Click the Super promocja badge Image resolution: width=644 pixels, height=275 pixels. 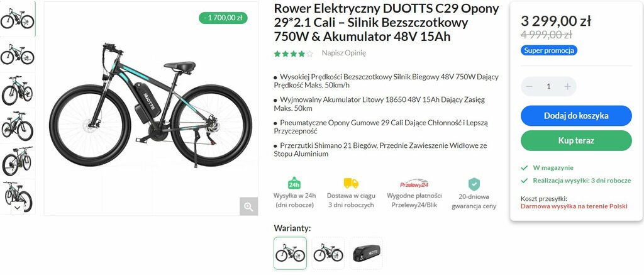[x=549, y=50]
